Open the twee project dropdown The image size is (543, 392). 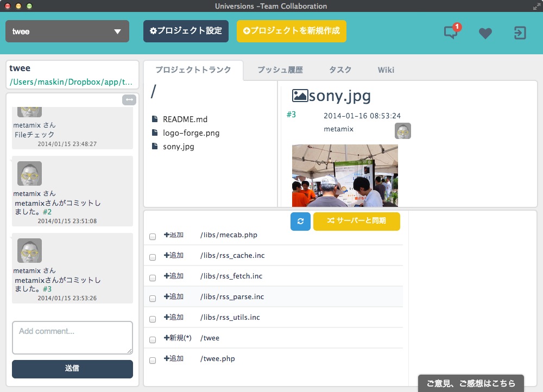(67, 31)
